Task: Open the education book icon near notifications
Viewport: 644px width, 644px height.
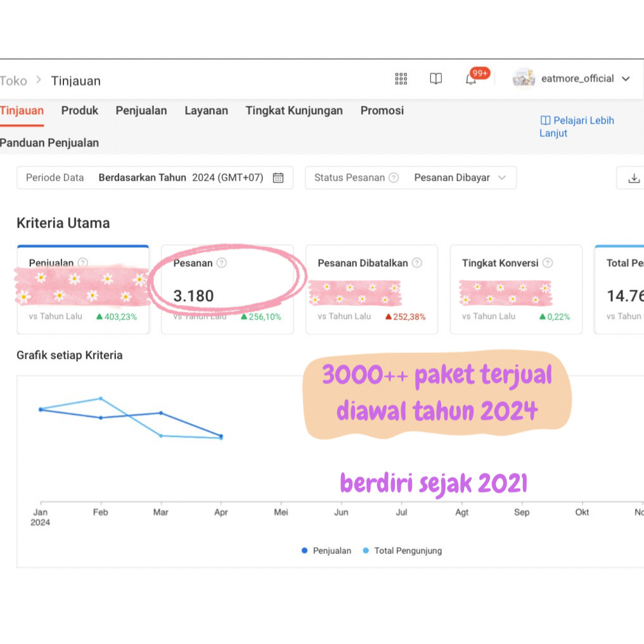Action: pos(435,79)
